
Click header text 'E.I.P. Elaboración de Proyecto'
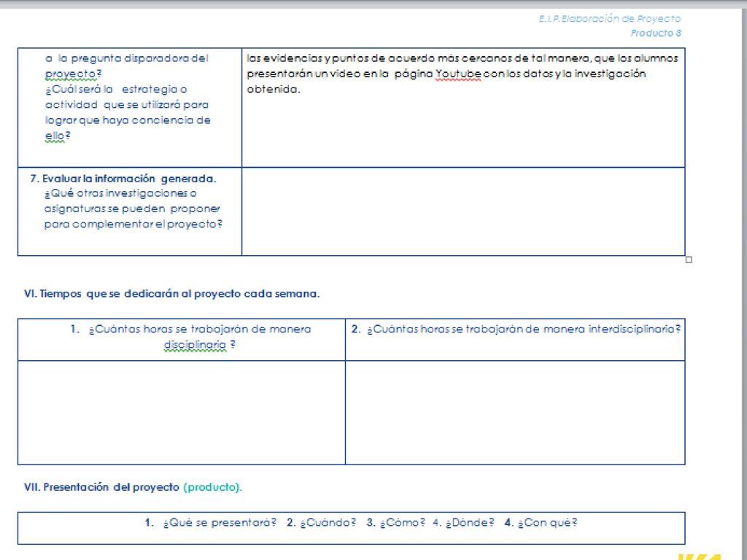pos(609,19)
